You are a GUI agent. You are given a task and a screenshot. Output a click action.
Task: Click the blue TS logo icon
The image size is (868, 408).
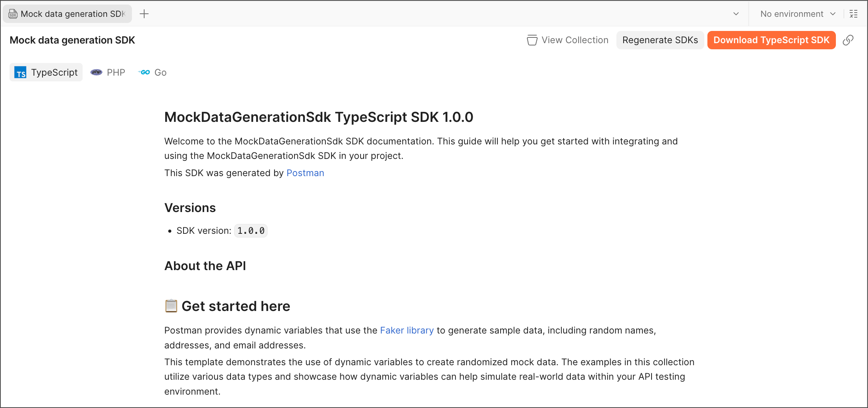click(20, 72)
